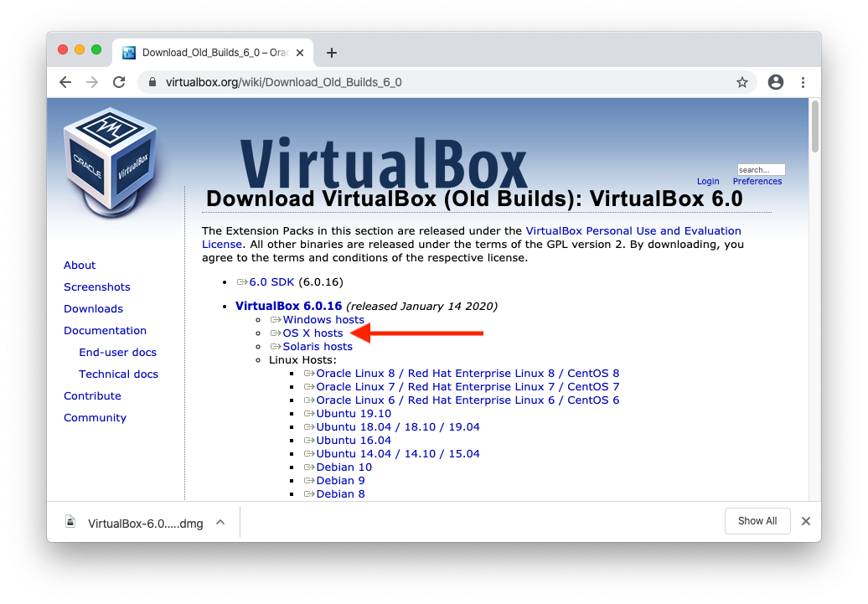The width and height of the screenshot is (868, 604).
Task: Open VirtualBox Personal Use and Evaluation link
Action: (x=633, y=231)
